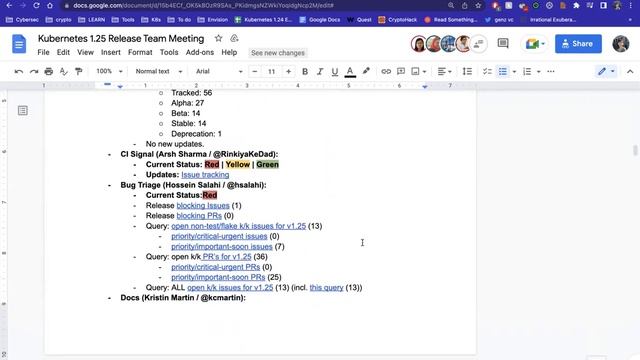The image size is (640, 360).
Task: Open the Google Docs home icon
Action: 19,44
